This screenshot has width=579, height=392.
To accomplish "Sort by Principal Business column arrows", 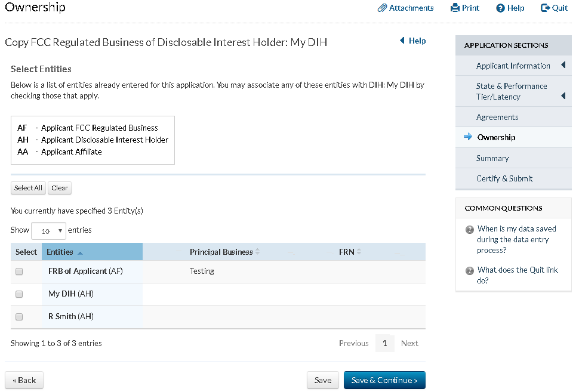I will pos(257,252).
